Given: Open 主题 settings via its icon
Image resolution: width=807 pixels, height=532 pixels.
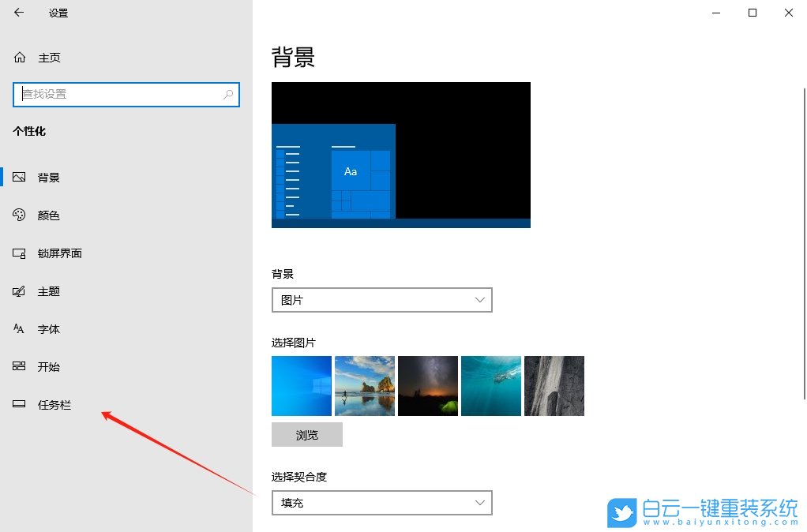Looking at the screenshot, I should [x=19, y=290].
